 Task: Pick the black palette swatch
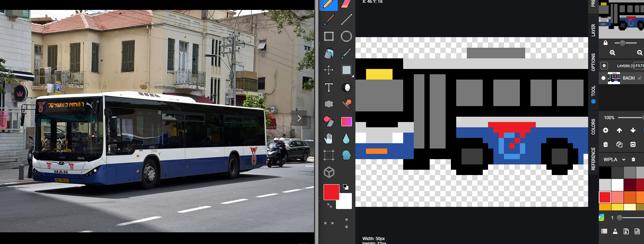[605, 172]
